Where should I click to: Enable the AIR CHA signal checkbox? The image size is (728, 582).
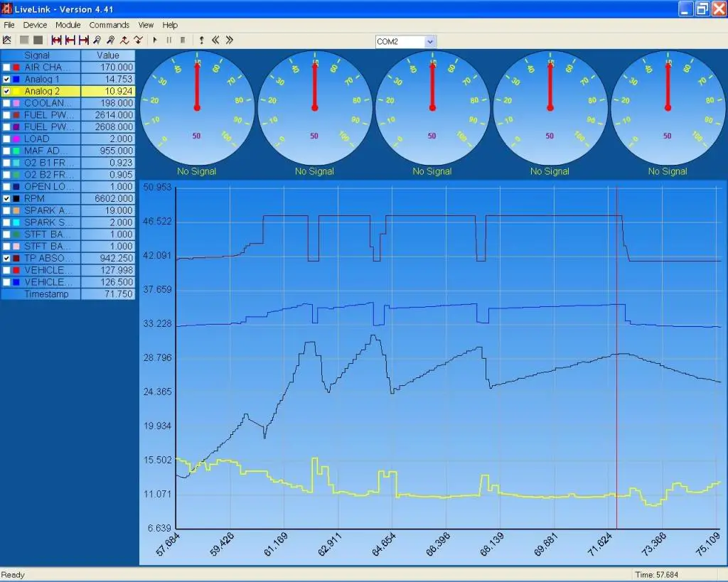pyautogui.click(x=6, y=68)
